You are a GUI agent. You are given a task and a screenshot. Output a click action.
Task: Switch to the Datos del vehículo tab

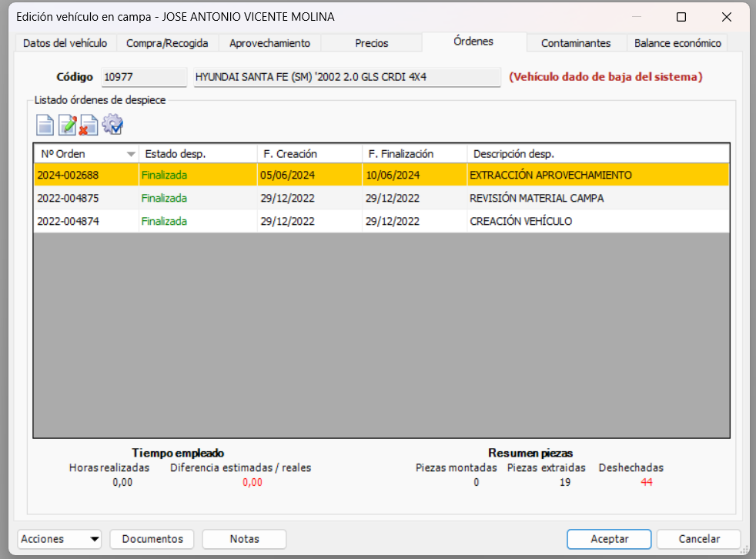pyautogui.click(x=65, y=43)
